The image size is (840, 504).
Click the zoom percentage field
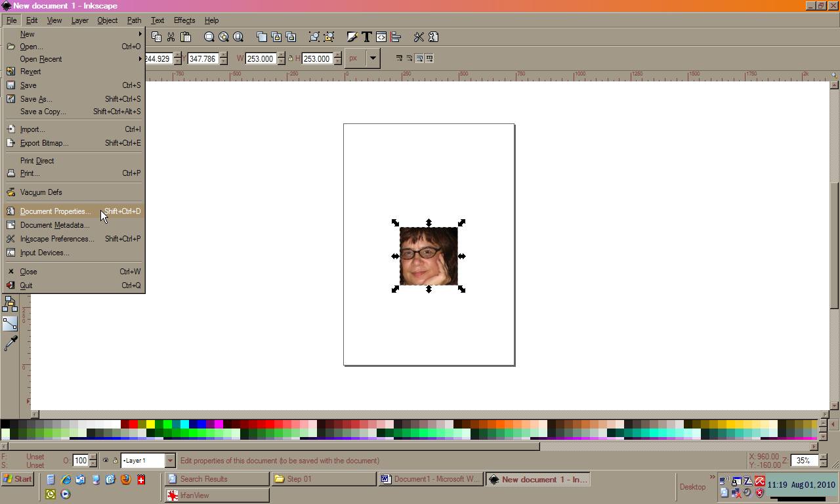(804, 461)
